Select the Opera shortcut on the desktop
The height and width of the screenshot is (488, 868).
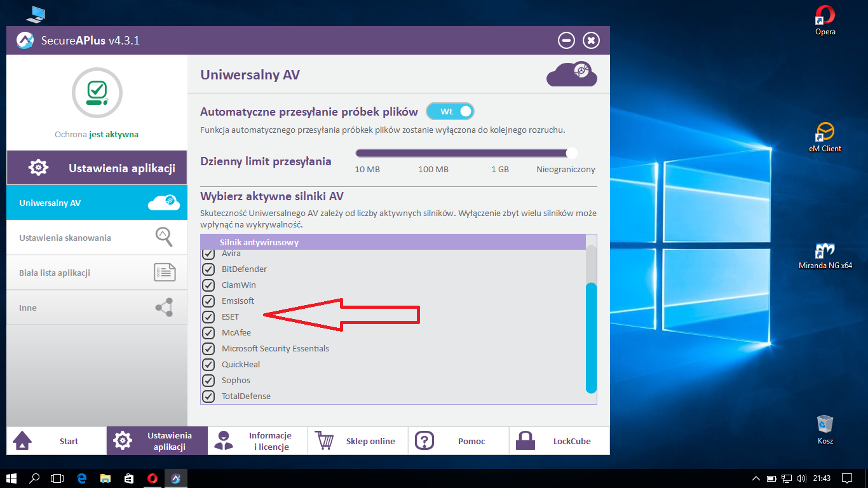pyautogui.click(x=825, y=20)
